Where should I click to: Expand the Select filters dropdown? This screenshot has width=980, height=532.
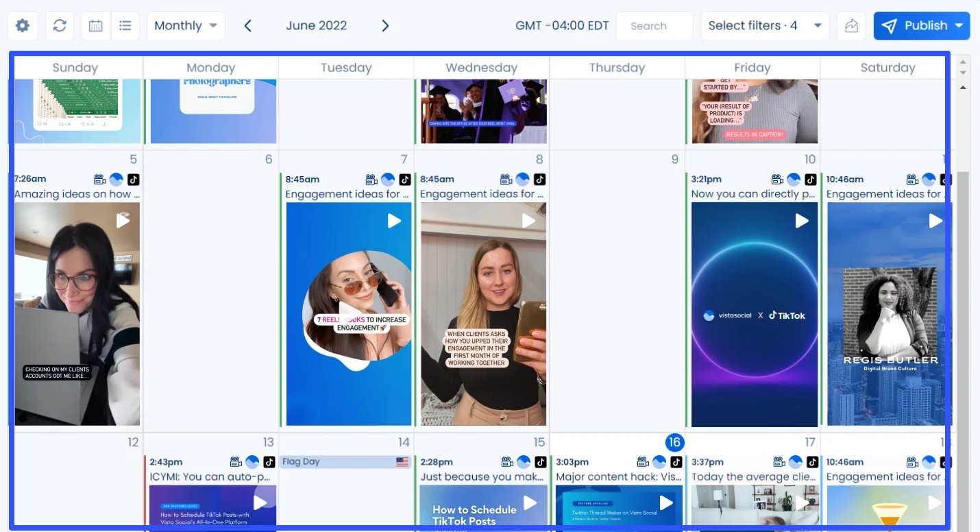tap(764, 26)
